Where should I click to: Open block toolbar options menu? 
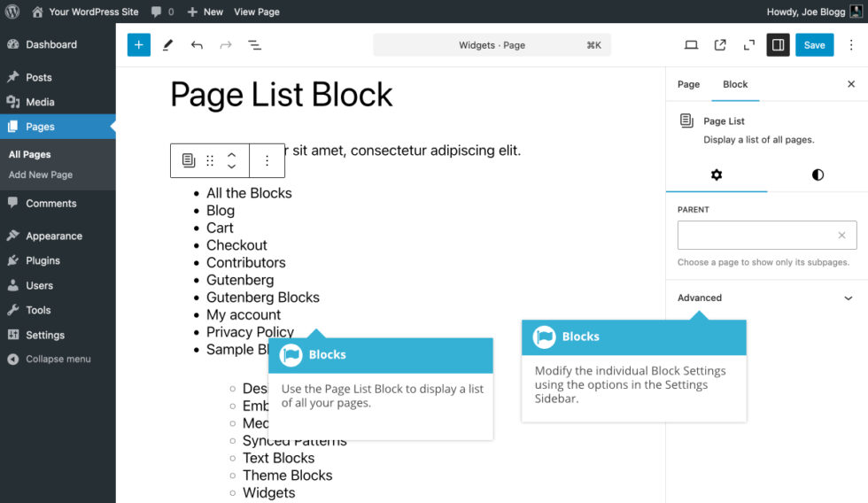pos(267,160)
